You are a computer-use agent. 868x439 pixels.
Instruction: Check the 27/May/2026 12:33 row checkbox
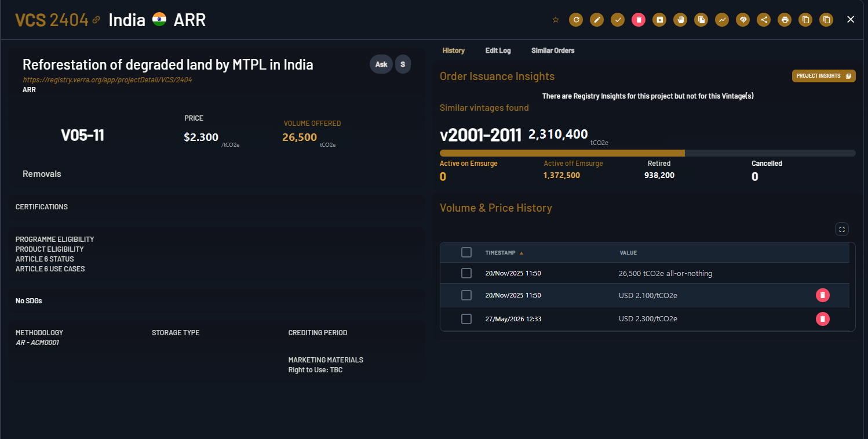466,319
